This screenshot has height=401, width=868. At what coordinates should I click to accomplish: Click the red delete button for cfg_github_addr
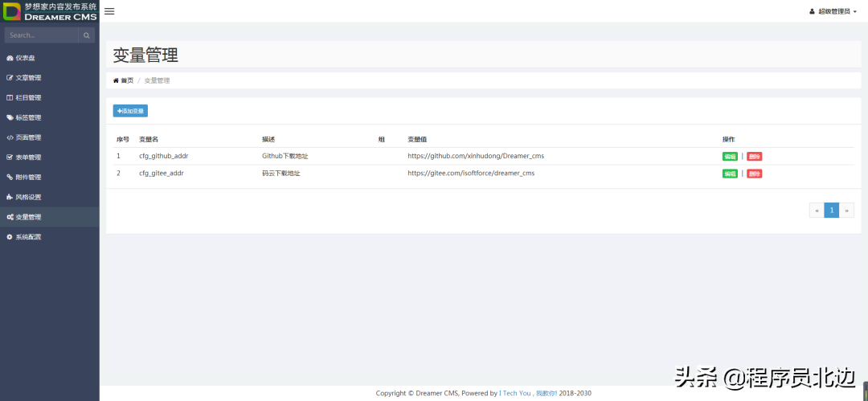coord(754,156)
